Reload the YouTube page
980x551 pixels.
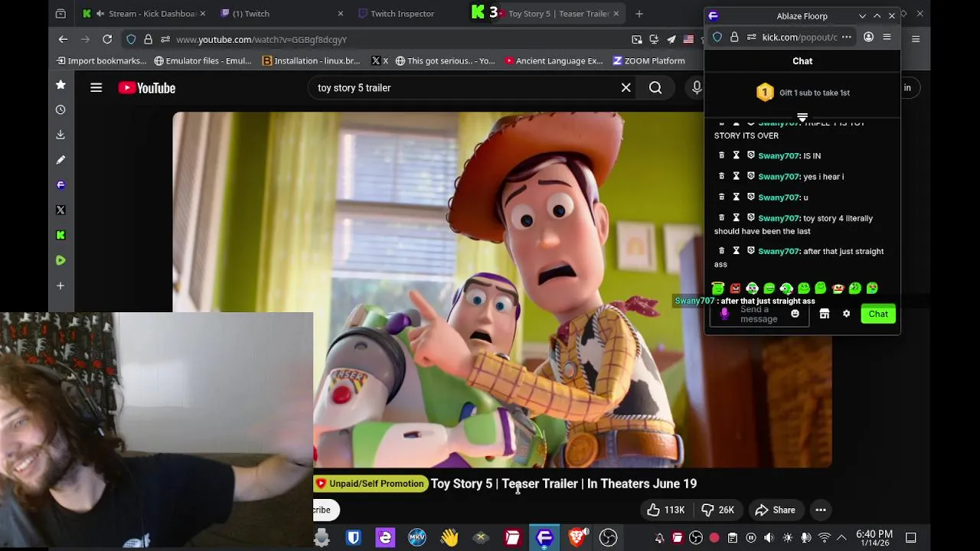(107, 39)
